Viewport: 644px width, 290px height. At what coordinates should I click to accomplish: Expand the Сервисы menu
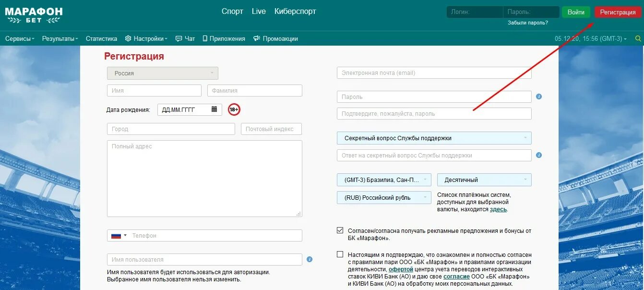[20, 38]
